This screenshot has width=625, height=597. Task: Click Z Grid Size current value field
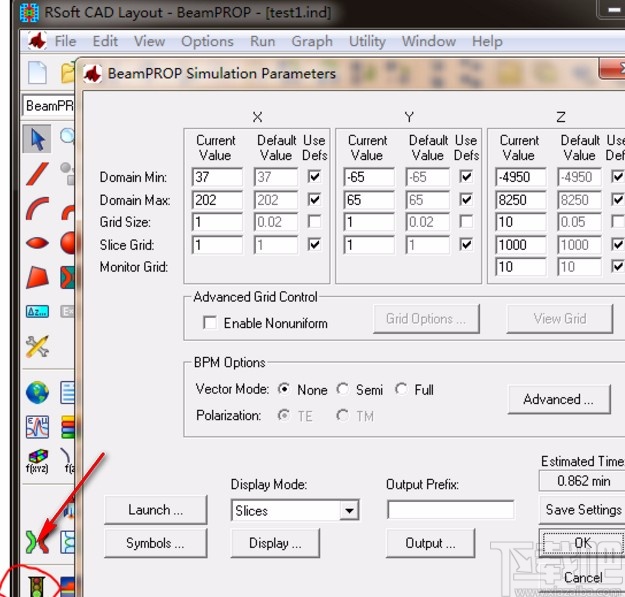(x=521, y=222)
